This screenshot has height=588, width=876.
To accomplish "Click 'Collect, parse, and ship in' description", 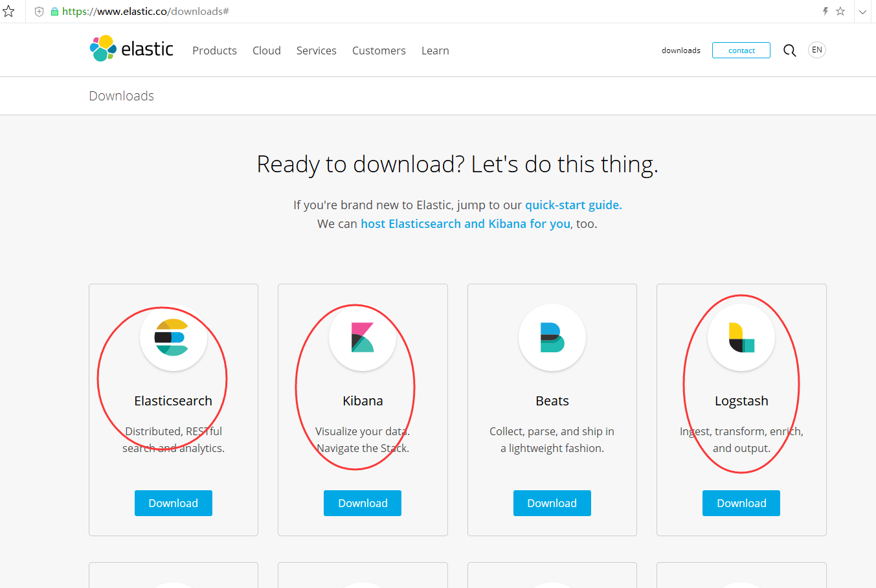I will (x=552, y=431).
